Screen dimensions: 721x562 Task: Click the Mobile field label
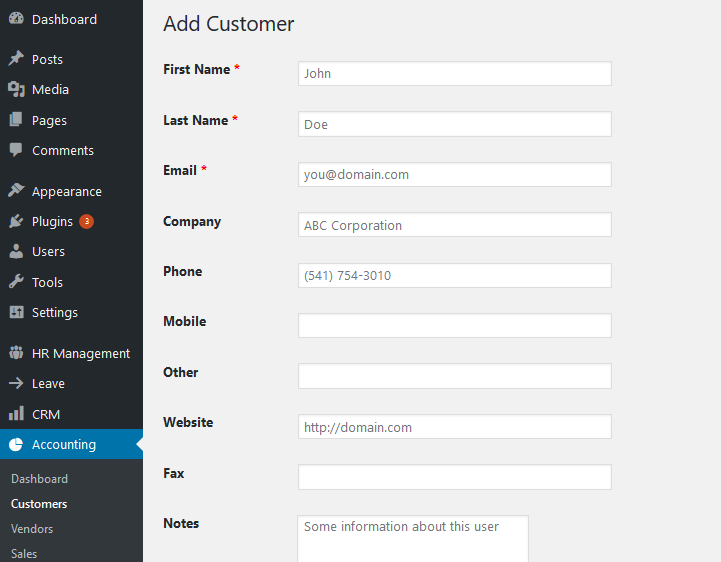click(185, 321)
